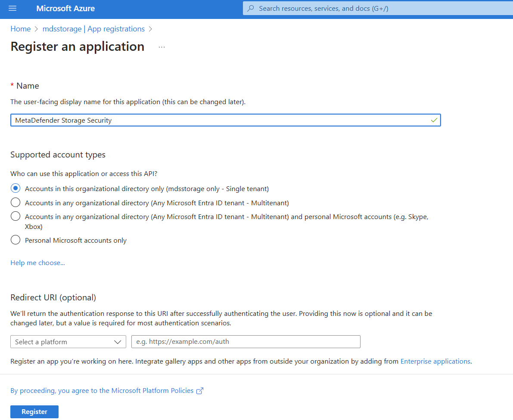Open the Help me choose link
This screenshot has height=420, width=513.
(37, 263)
